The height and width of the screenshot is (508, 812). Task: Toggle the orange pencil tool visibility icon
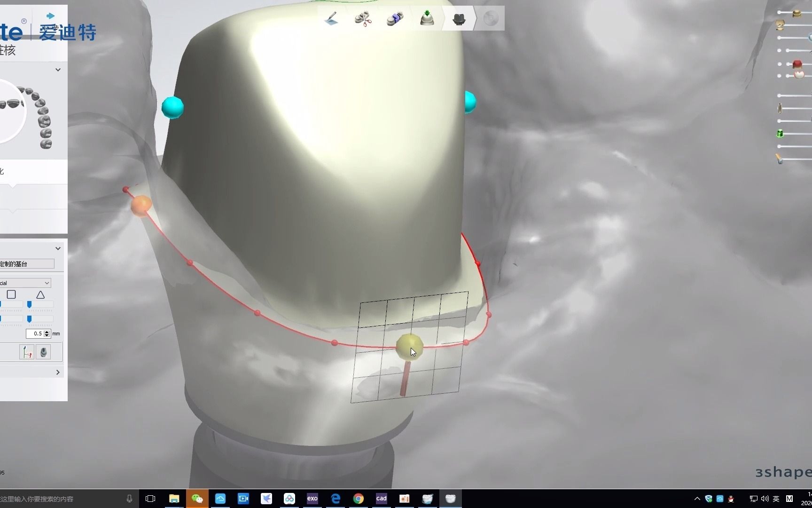pos(780,159)
